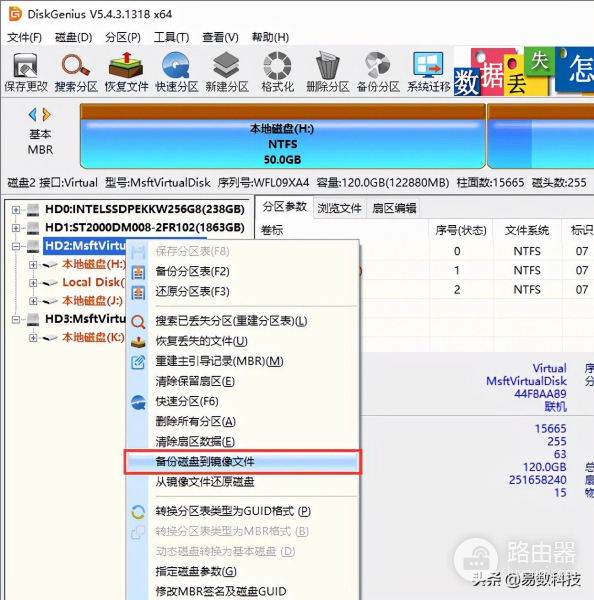594x600 pixels.
Task: Go to the previous disk with the left arrow
Action: (33, 114)
